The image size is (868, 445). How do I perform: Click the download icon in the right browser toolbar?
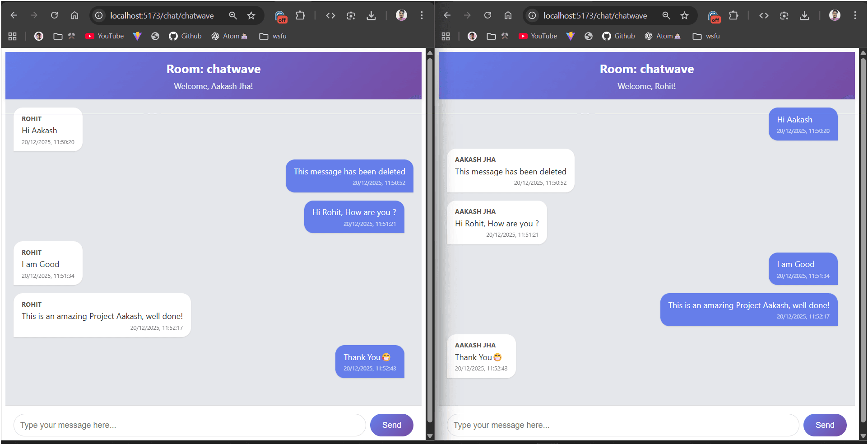[x=805, y=15]
